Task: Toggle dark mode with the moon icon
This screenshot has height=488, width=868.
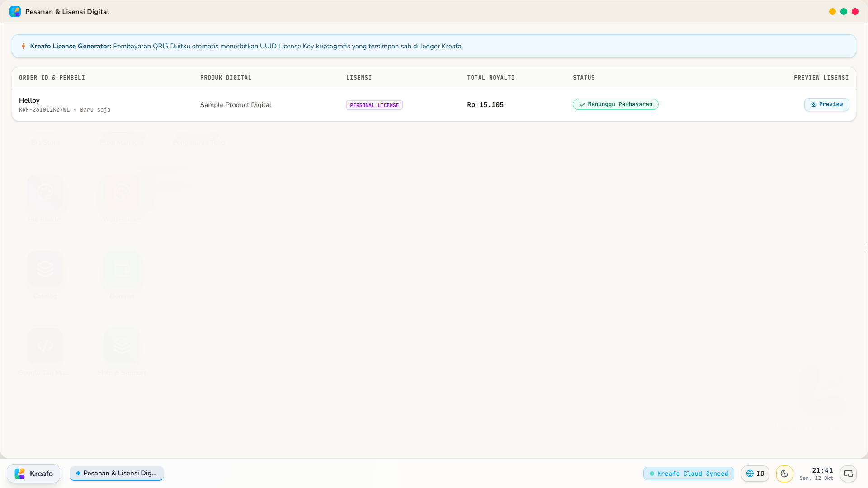Action: point(784,474)
